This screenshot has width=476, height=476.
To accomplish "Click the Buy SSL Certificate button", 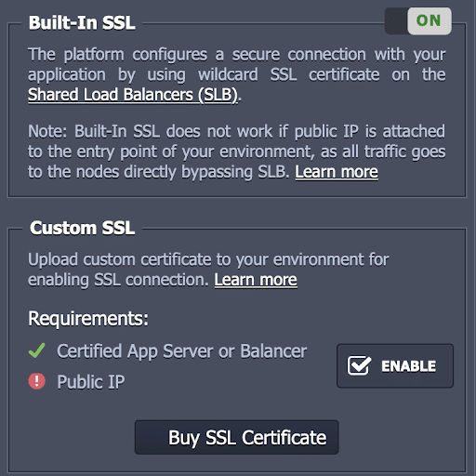I will (237, 437).
